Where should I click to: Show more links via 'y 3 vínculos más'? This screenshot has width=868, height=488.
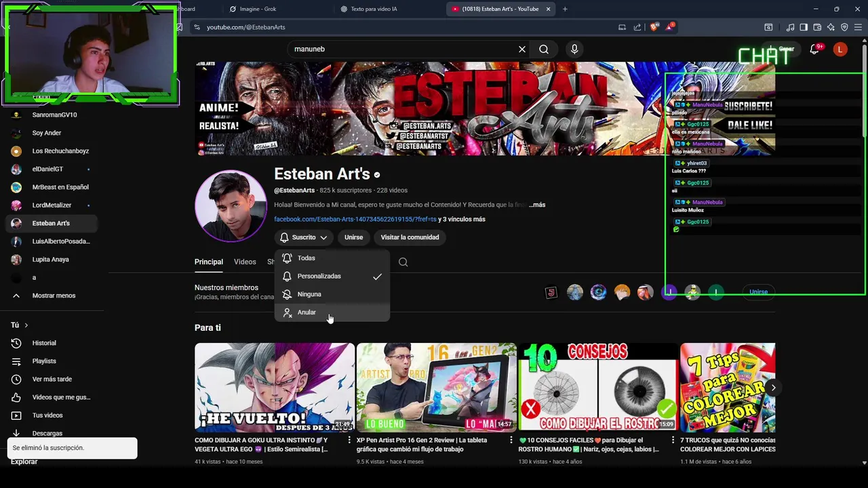(x=462, y=220)
